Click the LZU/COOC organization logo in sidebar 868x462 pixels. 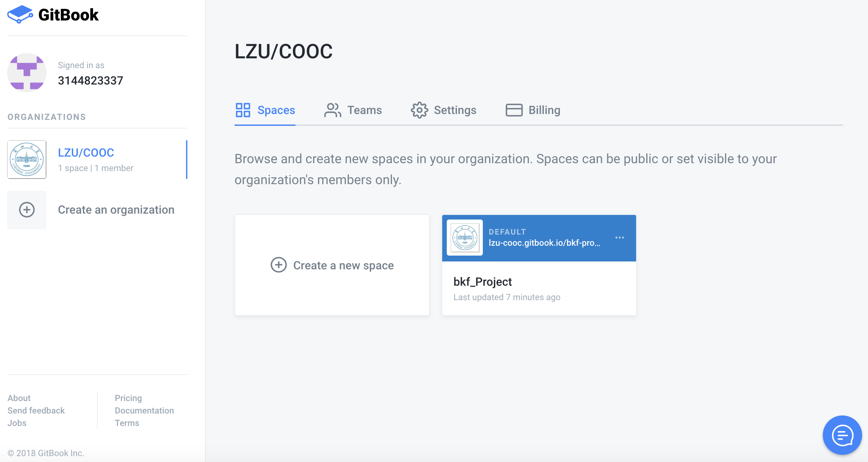coord(27,159)
